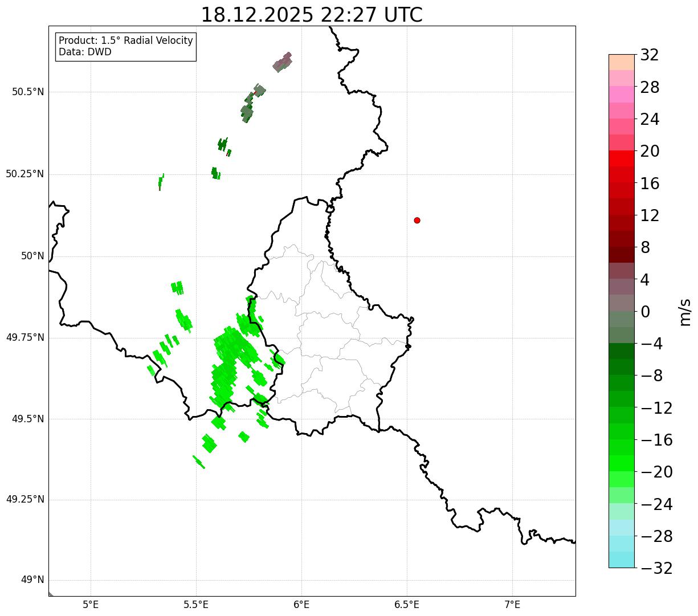The image size is (698, 616).
Task: Click the title 18.12.2025 22:27 UTC
Action: (x=312, y=15)
